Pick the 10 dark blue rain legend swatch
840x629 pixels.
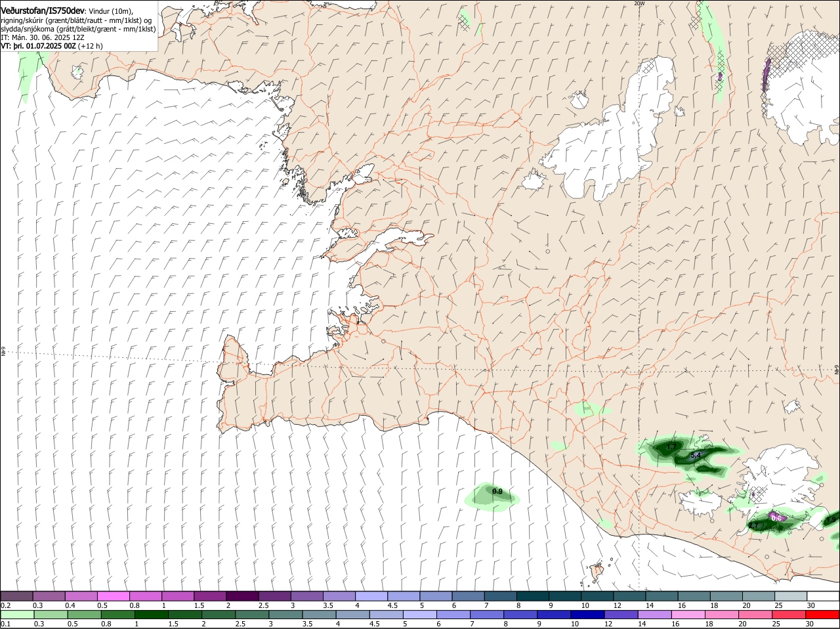[587, 615]
